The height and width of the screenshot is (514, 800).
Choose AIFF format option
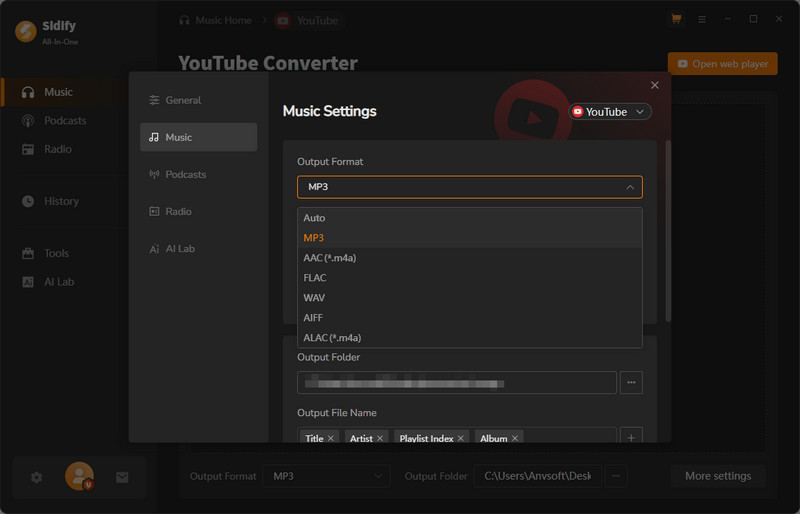[x=469, y=317]
